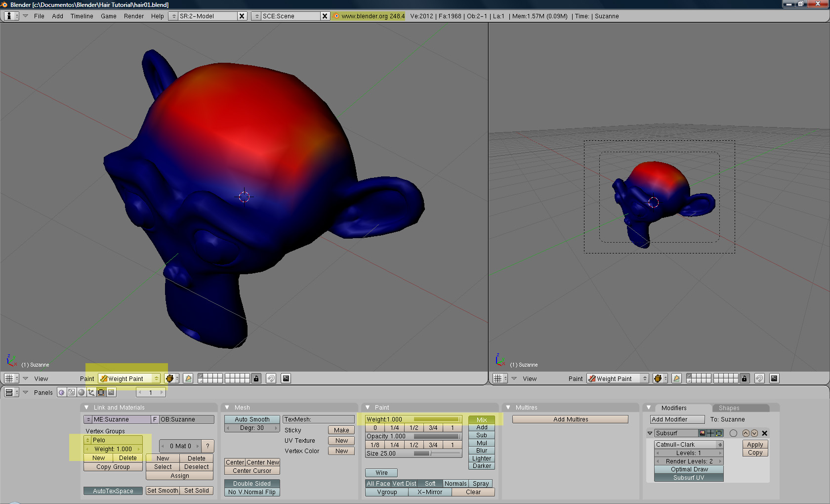
Task: Toggle Double Sided mesh option
Action: click(252, 484)
